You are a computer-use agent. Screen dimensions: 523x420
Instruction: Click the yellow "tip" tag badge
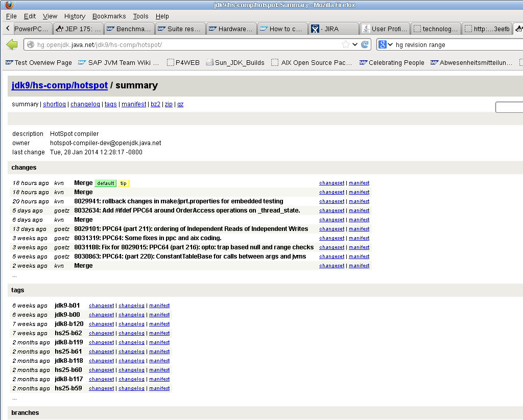point(124,183)
